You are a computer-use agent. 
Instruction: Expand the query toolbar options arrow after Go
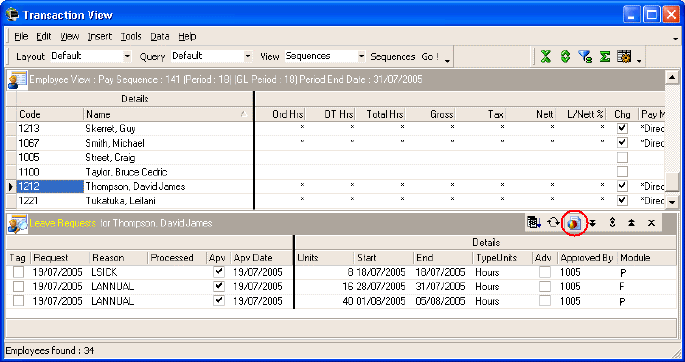(447, 60)
